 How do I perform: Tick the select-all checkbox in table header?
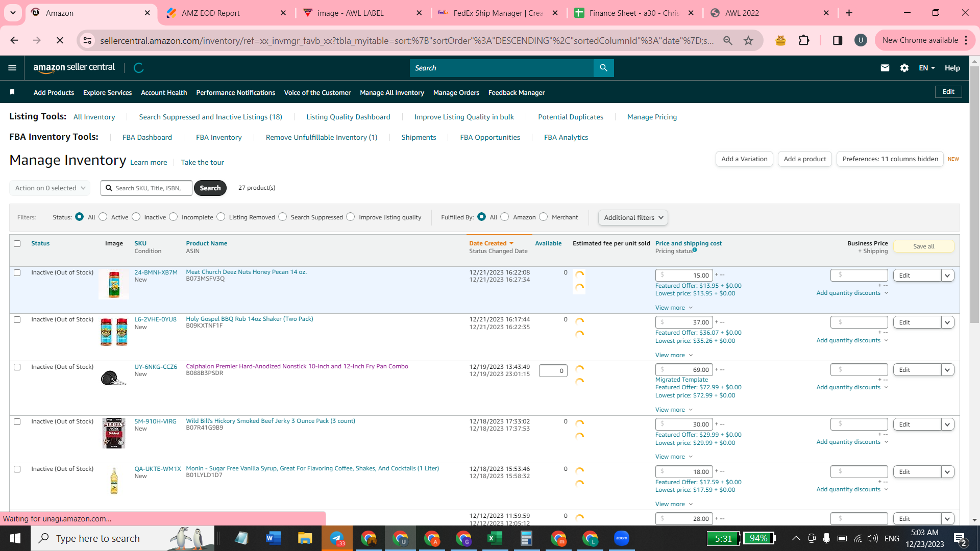tap(17, 243)
